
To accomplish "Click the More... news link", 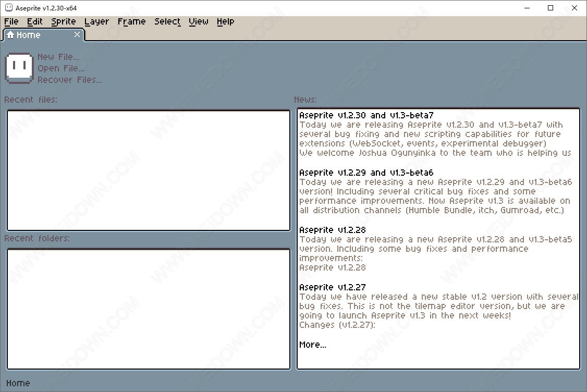I will pos(313,345).
